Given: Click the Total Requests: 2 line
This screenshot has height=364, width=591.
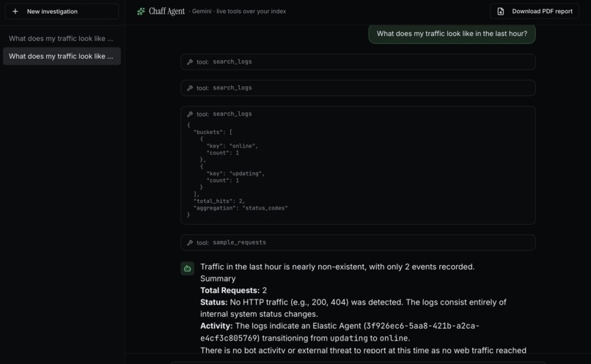Looking at the screenshot, I should (x=233, y=290).
